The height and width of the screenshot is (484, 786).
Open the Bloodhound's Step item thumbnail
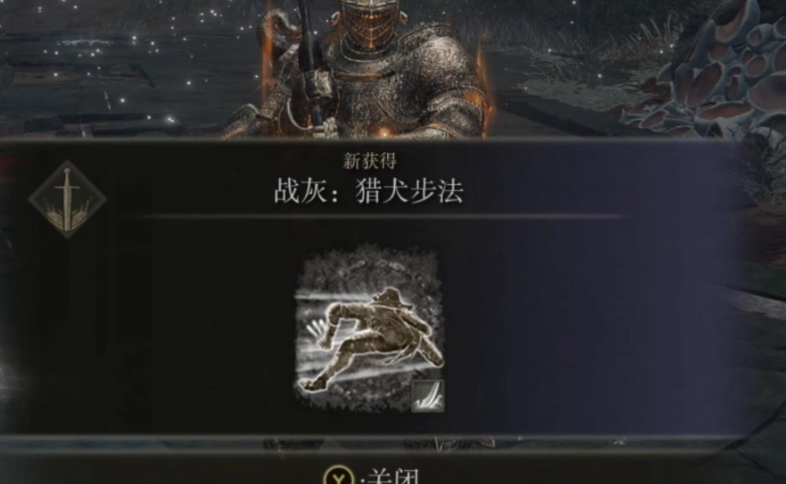pyautogui.click(x=370, y=329)
